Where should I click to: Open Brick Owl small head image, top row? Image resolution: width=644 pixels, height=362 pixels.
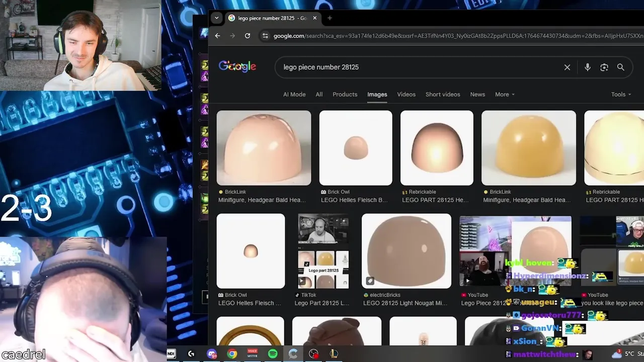pyautogui.click(x=356, y=148)
